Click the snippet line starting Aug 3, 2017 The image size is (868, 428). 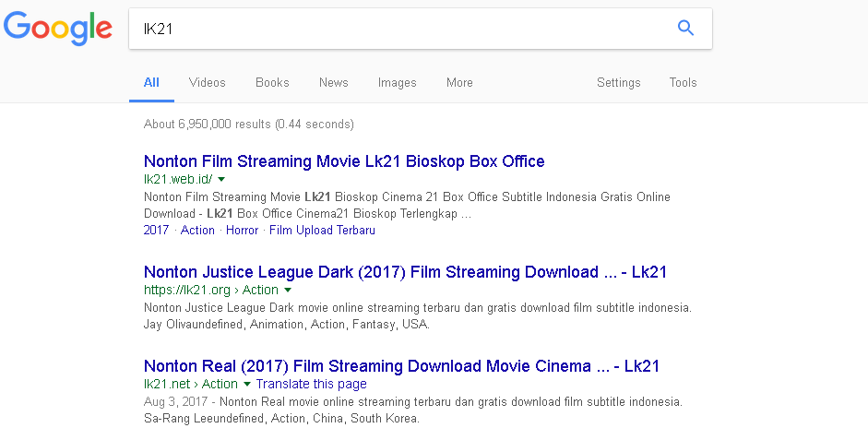pos(413,401)
